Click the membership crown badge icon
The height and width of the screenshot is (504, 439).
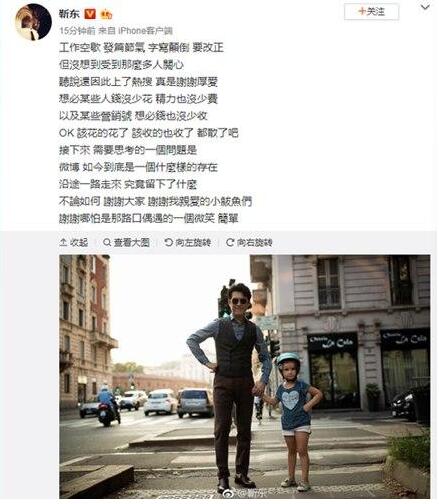point(106,14)
